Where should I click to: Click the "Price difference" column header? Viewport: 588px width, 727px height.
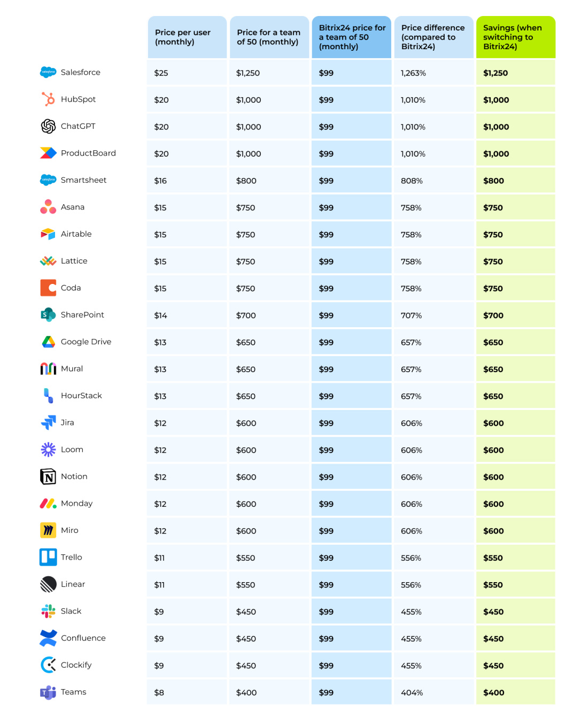433,37
